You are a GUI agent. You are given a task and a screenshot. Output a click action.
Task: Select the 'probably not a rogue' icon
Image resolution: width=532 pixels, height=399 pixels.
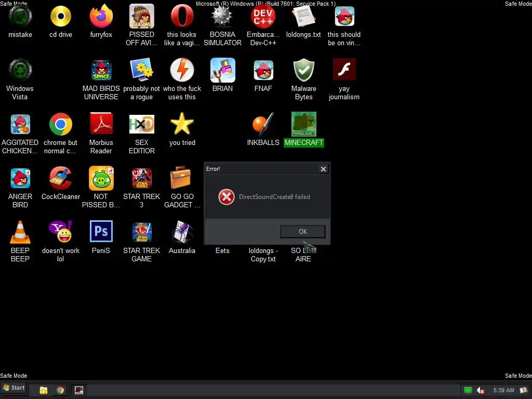[x=141, y=70]
